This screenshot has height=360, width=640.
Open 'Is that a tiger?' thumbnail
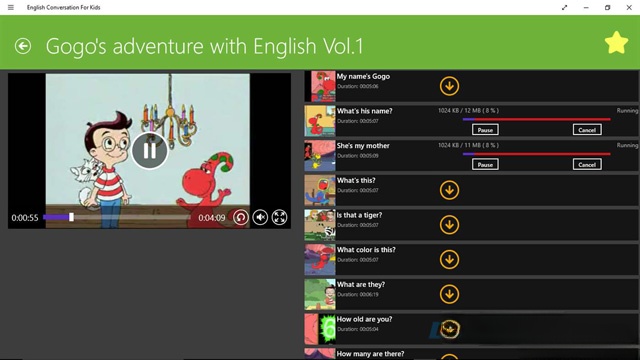320,225
